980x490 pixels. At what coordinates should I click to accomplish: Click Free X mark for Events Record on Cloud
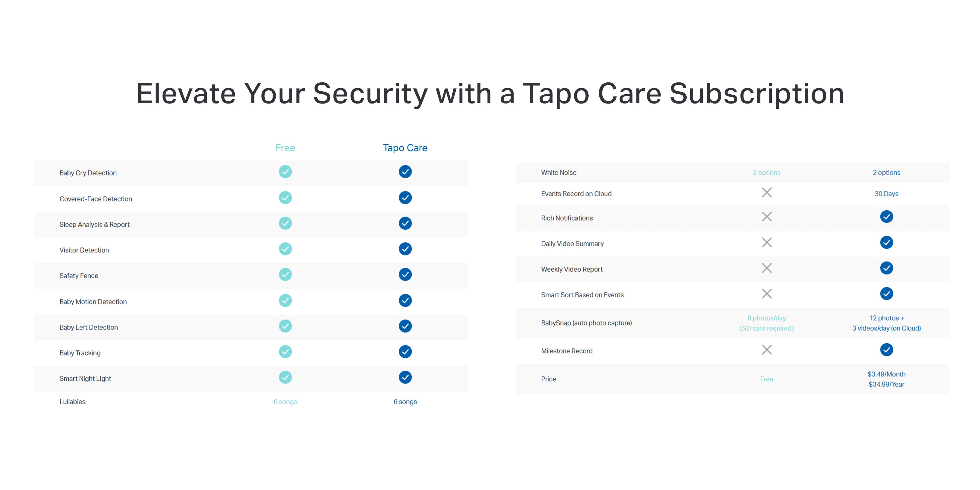(767, 193)
